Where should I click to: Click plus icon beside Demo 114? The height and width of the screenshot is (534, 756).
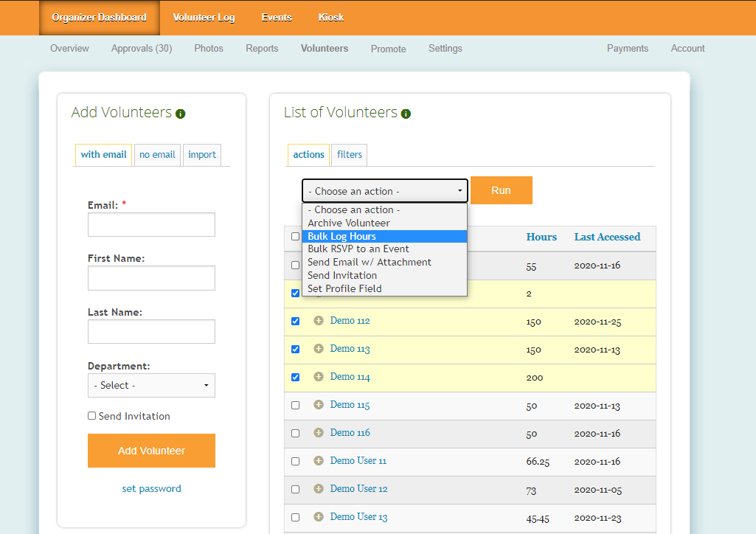click(x=319, y=377)
